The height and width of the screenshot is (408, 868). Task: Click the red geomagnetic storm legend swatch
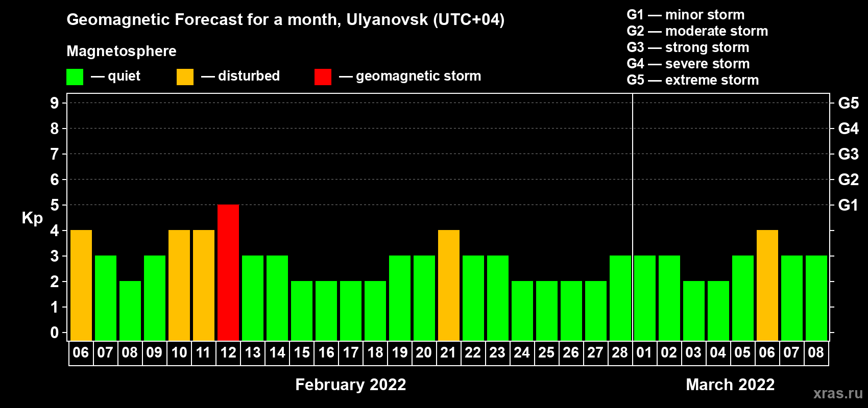click(x=323, y=77)
